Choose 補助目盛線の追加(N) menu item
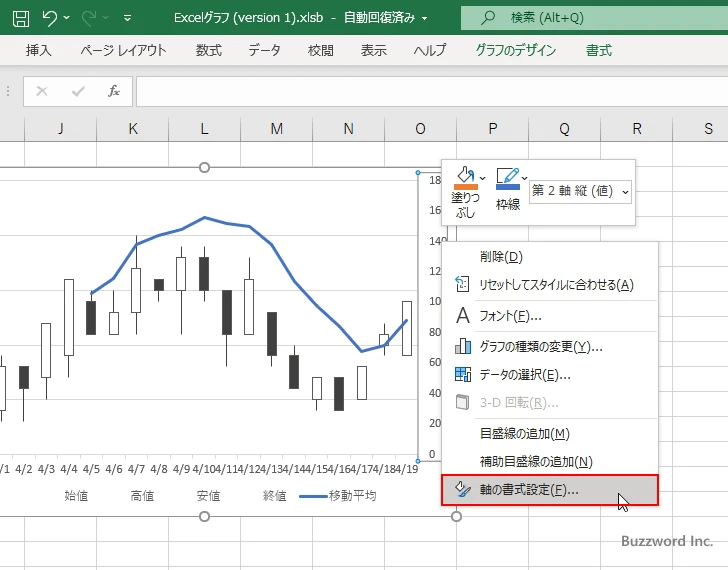Viewport: 728px width, 570px height. pos(550,461)
